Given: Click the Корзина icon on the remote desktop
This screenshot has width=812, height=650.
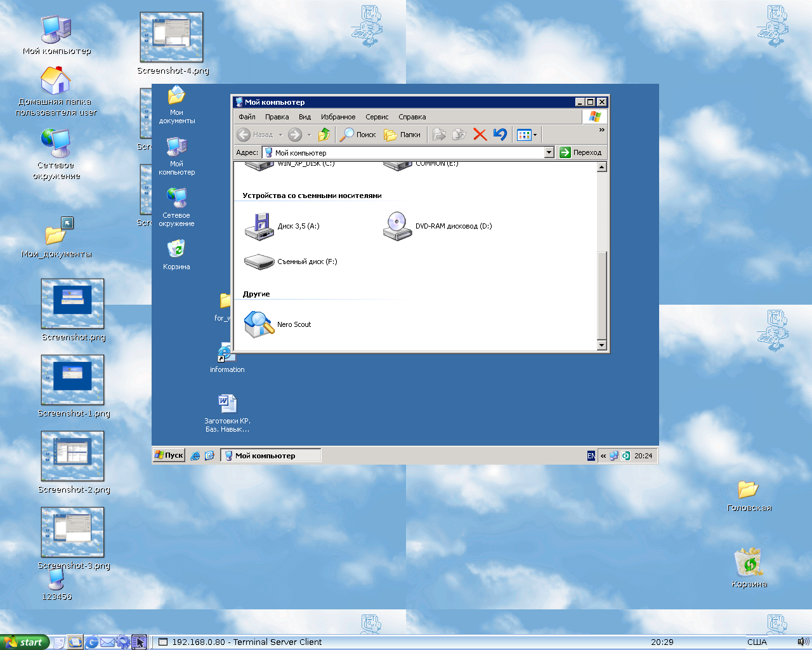Looking at the screenshot, I should click(x=176, y=249).
